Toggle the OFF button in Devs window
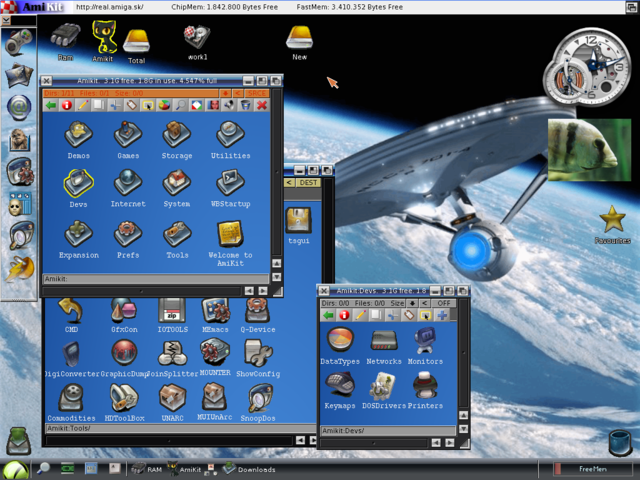The image size is (640, 480). click(443, 303)
